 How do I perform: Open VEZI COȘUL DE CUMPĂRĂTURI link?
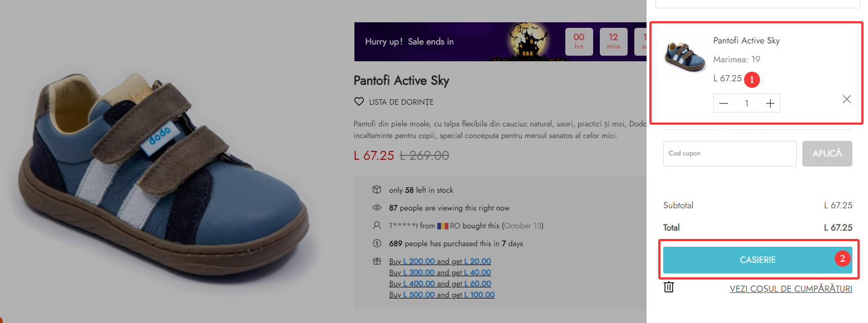791,289
